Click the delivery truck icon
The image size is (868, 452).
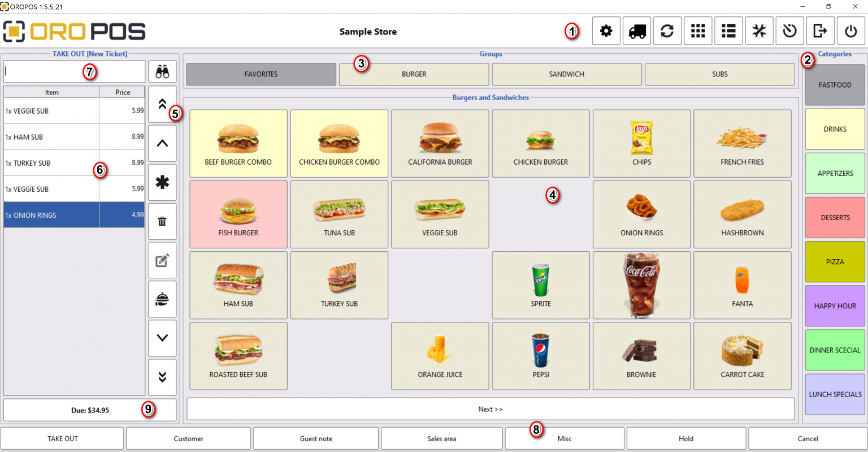[636, 31]
